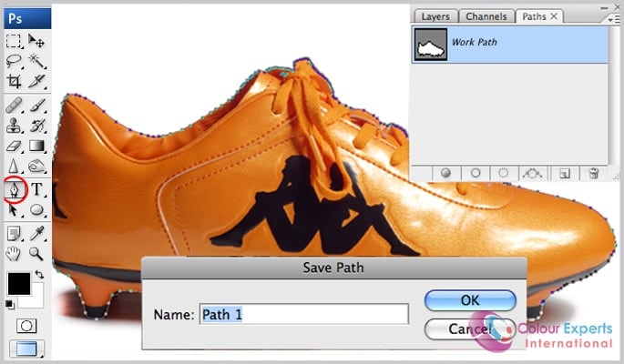
Task: Select the Eyedropper tool
Action: 37,234
